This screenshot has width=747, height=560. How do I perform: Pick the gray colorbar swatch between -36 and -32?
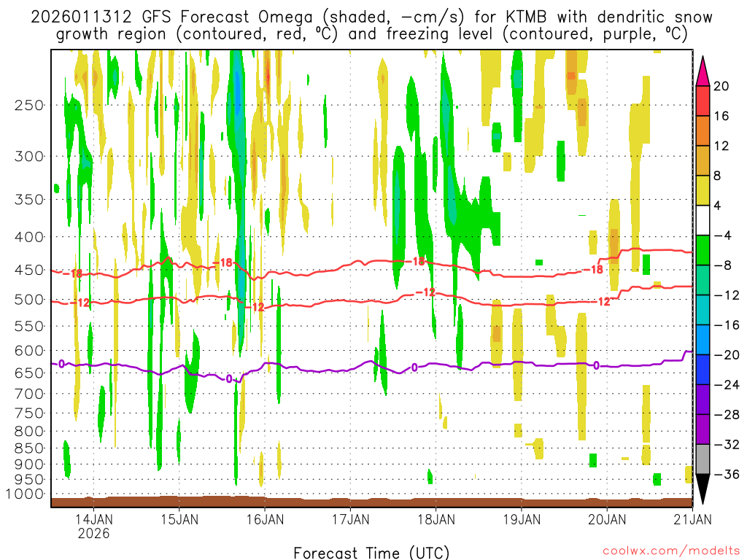pyautogui.click(x=703, y=459)
